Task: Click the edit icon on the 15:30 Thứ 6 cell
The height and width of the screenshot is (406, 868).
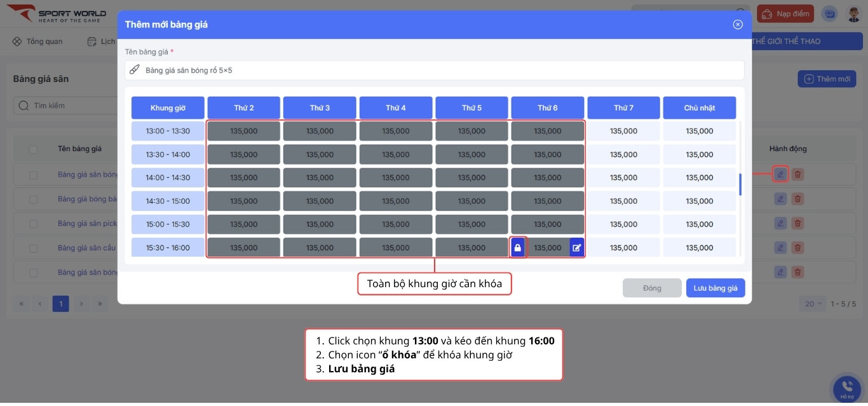Action: tap(576, 248)
